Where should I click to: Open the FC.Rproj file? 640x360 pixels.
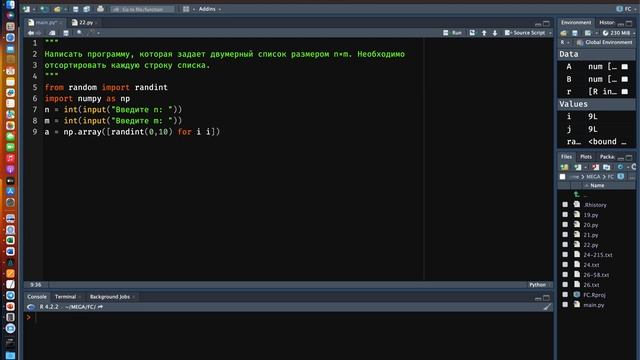pyautogui.click(x=594, y=295)
